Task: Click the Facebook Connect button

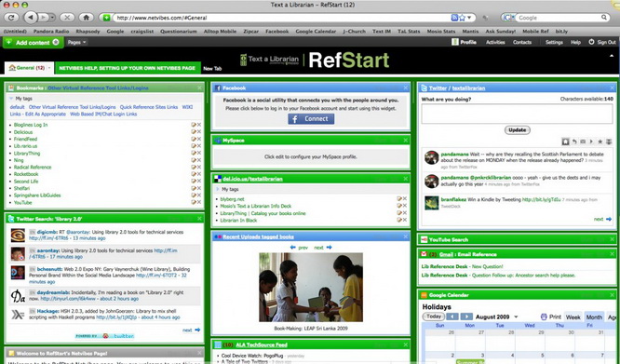Action: pyautogui.click(x=311, y=119)
